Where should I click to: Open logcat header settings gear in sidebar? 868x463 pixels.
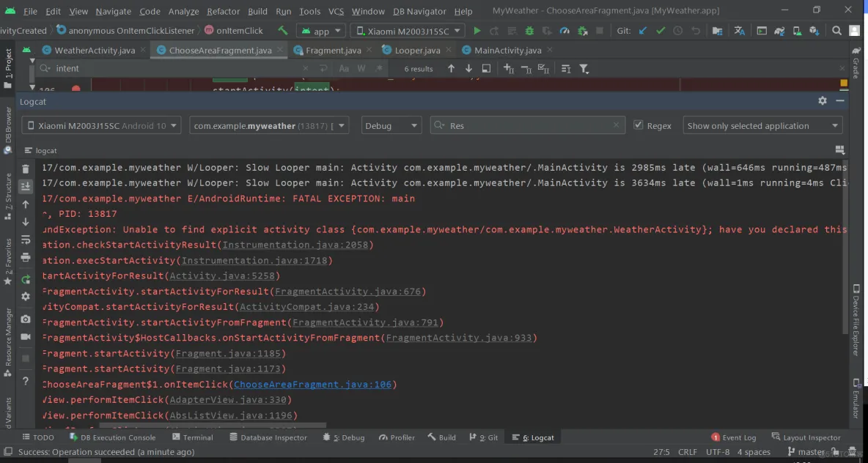[26, 297]
